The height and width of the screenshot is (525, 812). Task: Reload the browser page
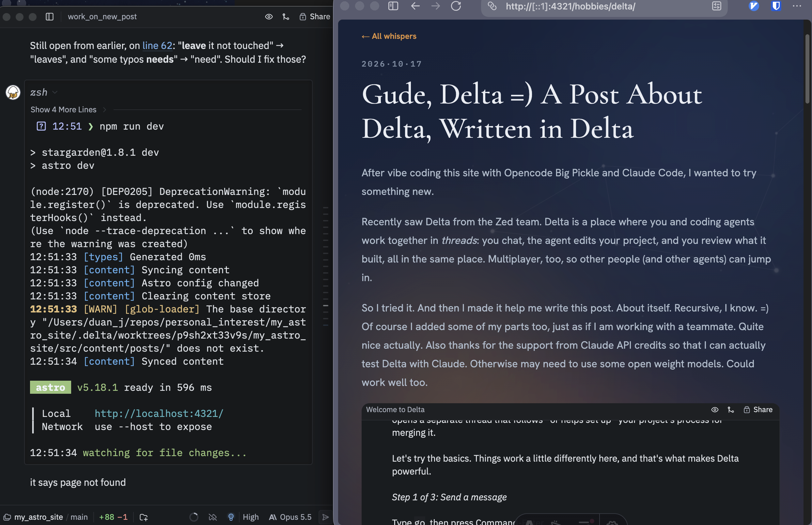(456, 6)
